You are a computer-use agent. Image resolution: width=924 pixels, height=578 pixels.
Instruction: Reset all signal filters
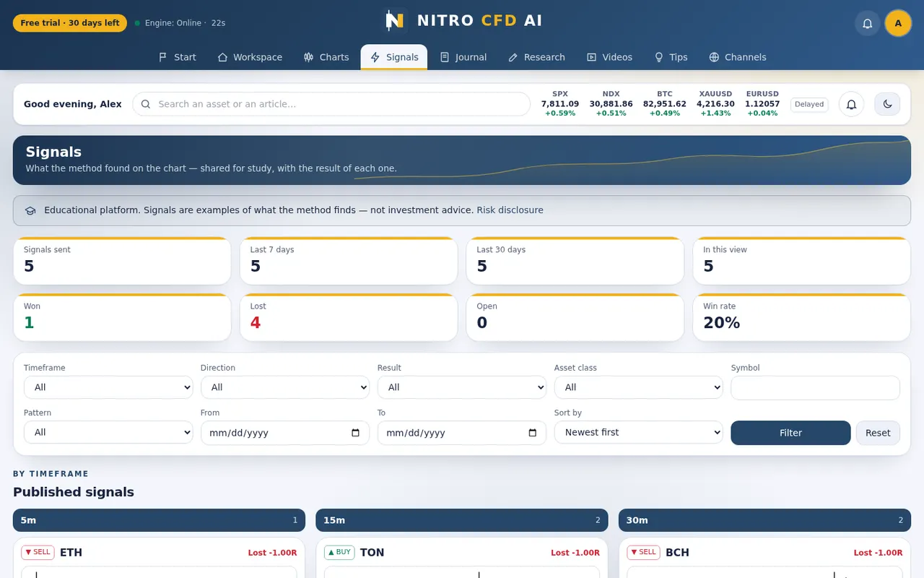(878, 433)
